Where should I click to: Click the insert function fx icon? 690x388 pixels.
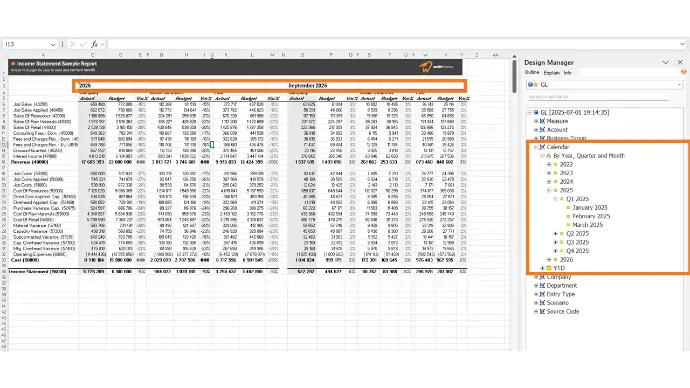point(94,44)
